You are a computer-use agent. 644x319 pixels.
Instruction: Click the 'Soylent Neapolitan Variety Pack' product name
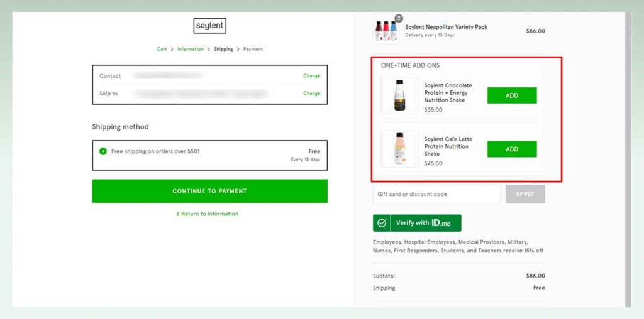click(x=446, y=27)
